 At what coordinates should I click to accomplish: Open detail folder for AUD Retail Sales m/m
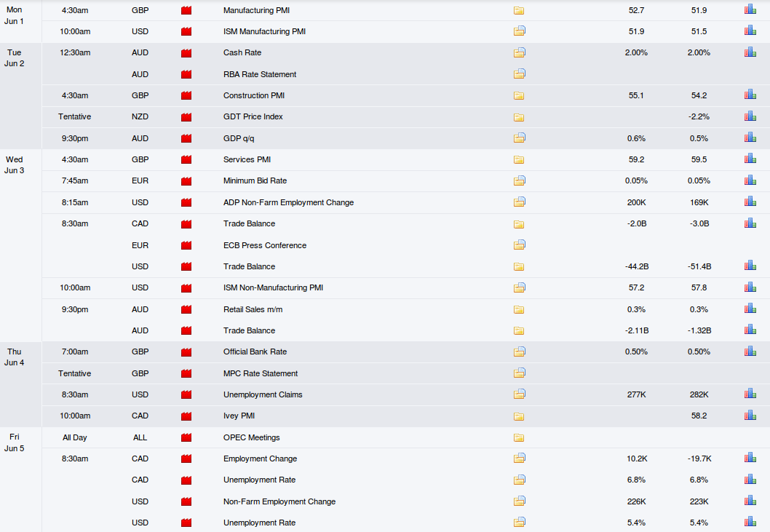point(519,309)
